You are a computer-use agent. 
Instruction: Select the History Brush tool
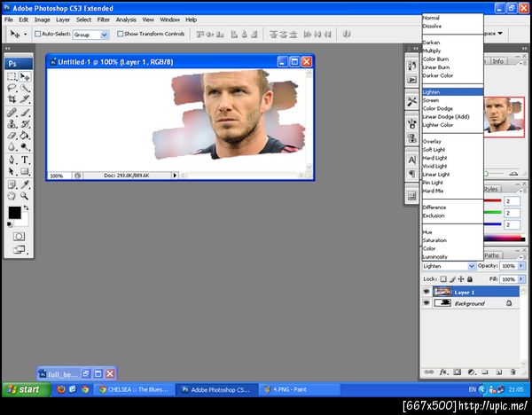tap(25, 123)
